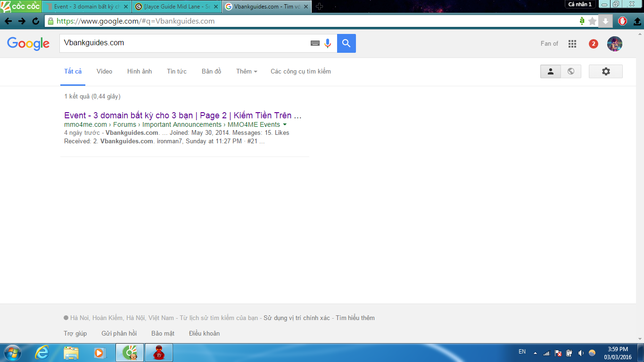Image resolution: width=644 pixels, height=362 pixels.
Task: Toggle private results with the person icon
Action: point(550,71)
